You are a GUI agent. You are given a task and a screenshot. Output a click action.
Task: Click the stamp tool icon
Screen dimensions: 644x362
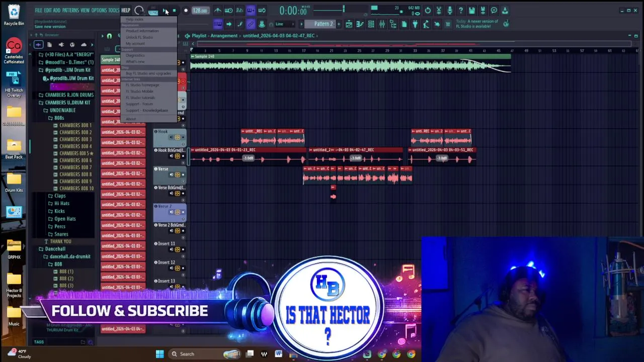click(x=262, y=24)
